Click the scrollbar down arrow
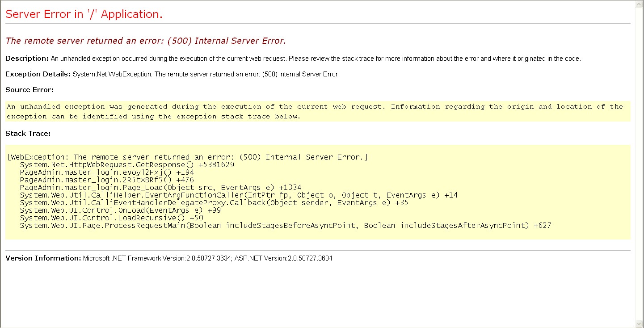The width and height of the screenshot is (644, 328). tap(639, 324)
